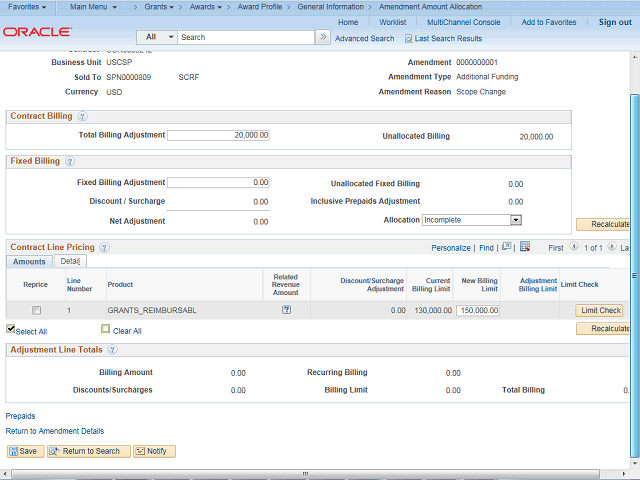Click the view-all grid icon beside Find
Screen dimensions: 640x480
click(x=507, y=247)
